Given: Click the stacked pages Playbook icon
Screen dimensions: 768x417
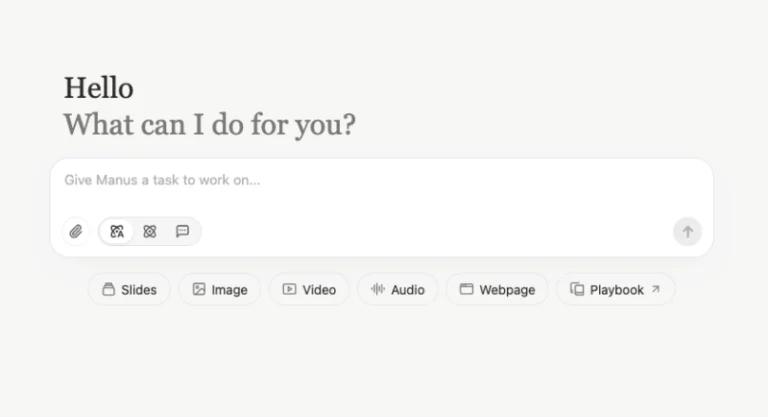Looking at the screenshot, I should [x=577, y=289].
